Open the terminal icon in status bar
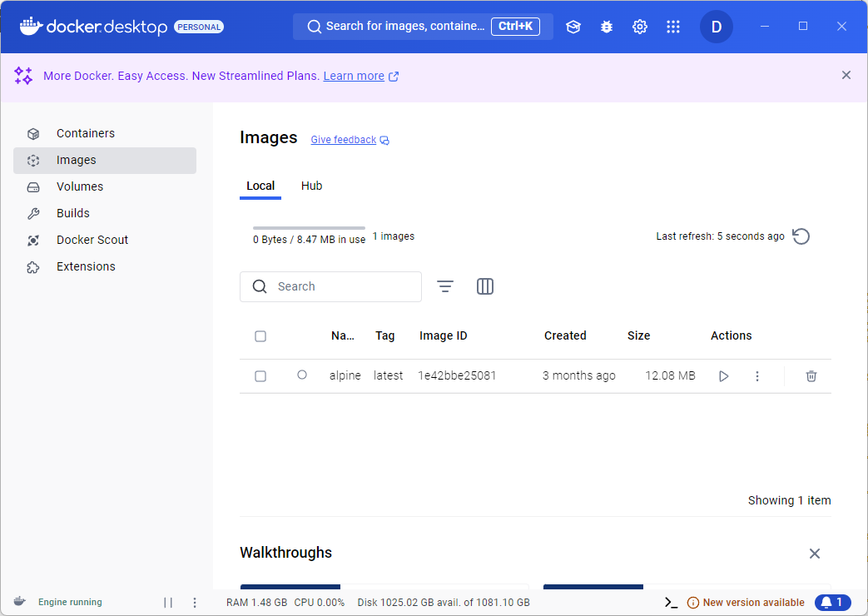The height and width of the screenshot is (616, 868). 671,602
